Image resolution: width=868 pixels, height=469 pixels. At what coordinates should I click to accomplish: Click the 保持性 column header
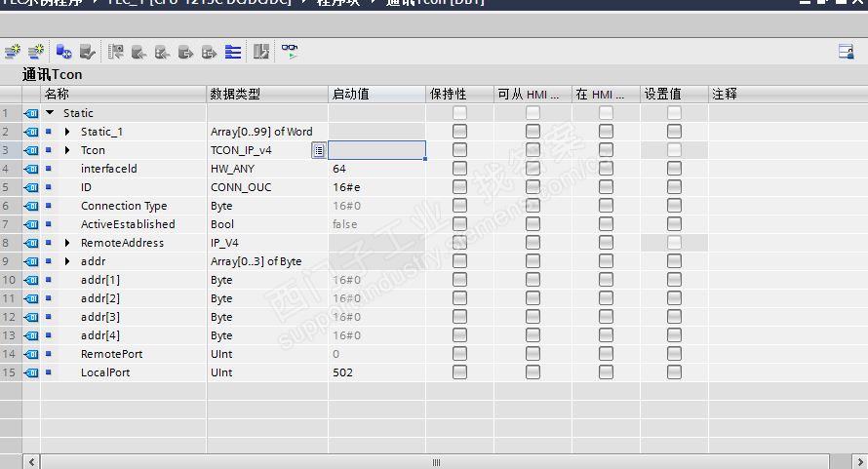(x=459, y=95)
